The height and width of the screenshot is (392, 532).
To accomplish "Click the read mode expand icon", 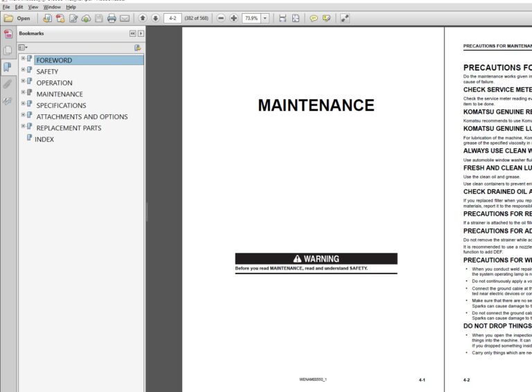I will 345,18.
